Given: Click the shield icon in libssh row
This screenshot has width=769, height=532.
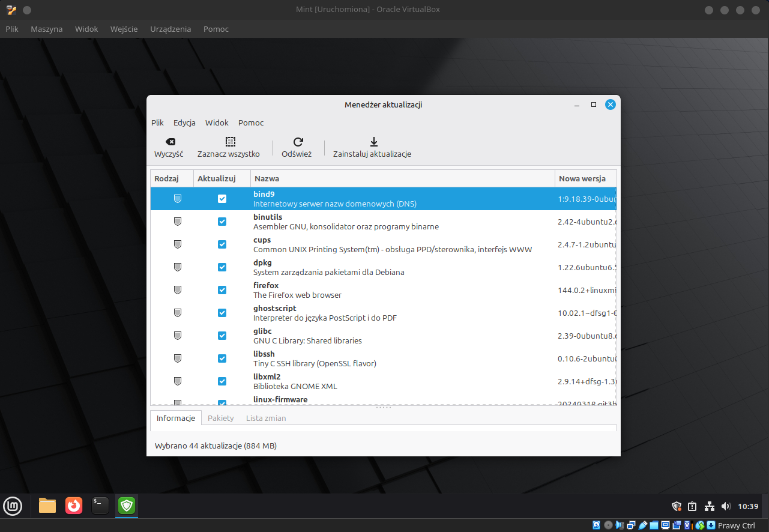Looking at the screenshot, I should pos(177,358).
